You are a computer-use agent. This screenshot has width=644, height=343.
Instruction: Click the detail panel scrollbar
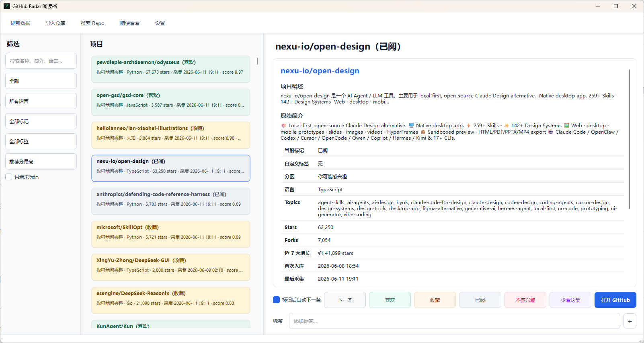click(x=630, y=139)
